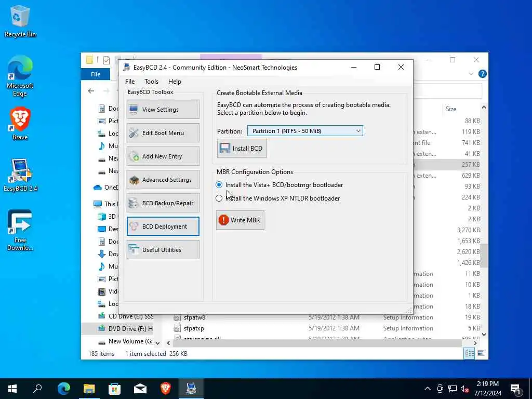The height and width of the screenshot is (399, 532).
Task: Open Microsoft Edge from the taskbar
Action: coord(63,389)
